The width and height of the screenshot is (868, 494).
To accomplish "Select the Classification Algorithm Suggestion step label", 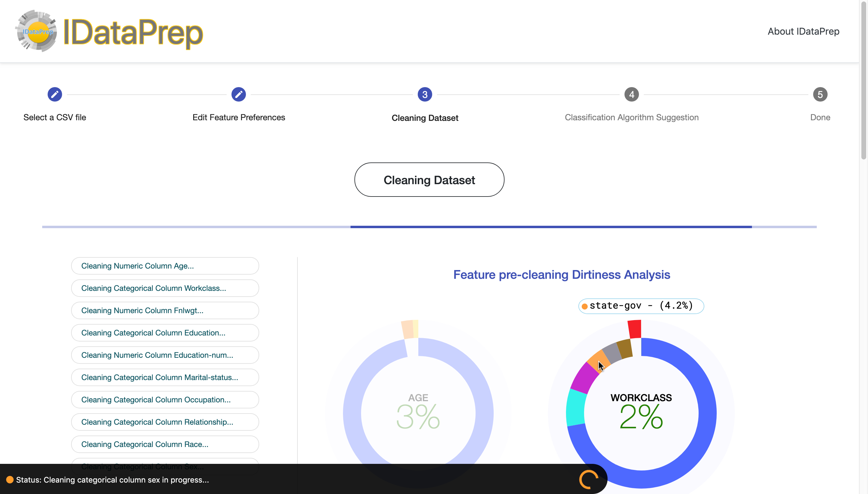I will pyautogui.click(x=631, y=117).
